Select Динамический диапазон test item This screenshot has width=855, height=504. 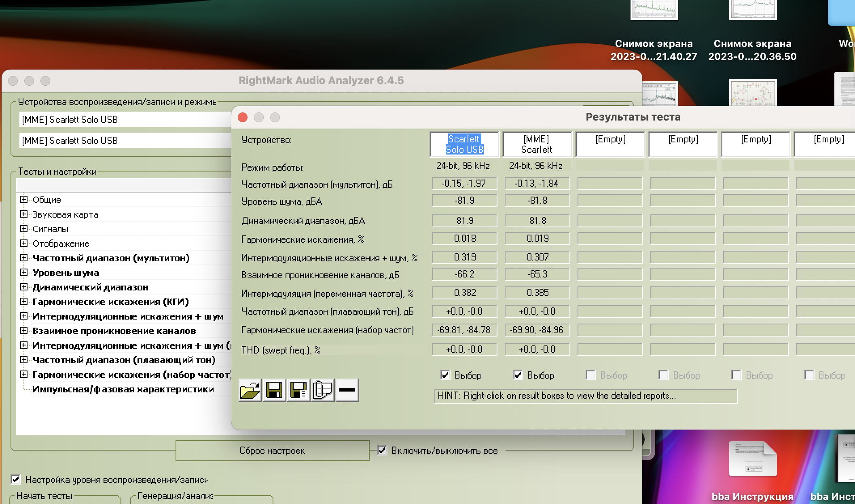click(x=91, y=287)
